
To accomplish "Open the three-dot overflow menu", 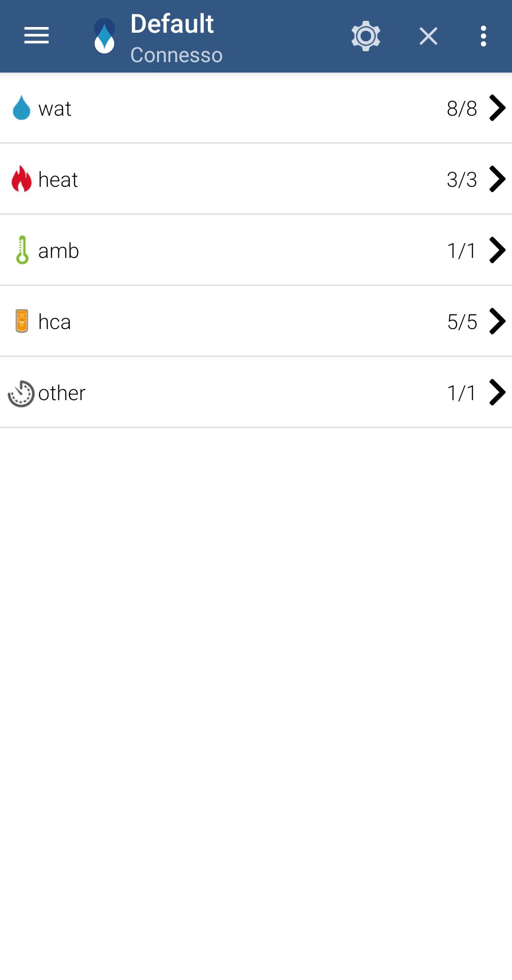I will click(x=483, y=36).
